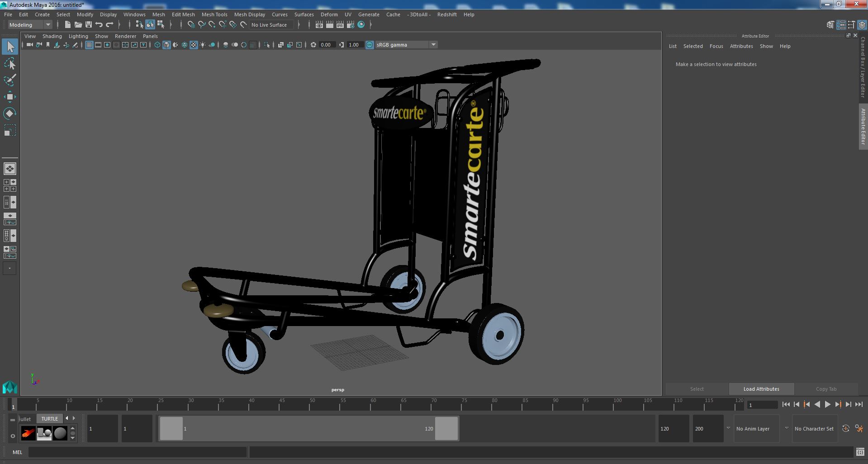The height and width of the screenshot is (464, 868).
Task: Toggle snap to points
Action: click(212, 25)
